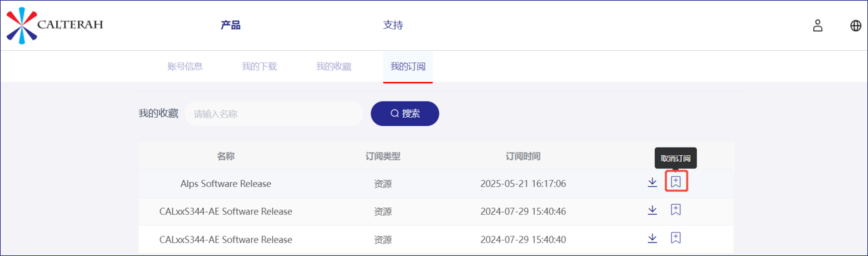The width and height of the screenshot is (868, 256).
Task: Click Alps Software Release name
Action: [x=225, y=184]
